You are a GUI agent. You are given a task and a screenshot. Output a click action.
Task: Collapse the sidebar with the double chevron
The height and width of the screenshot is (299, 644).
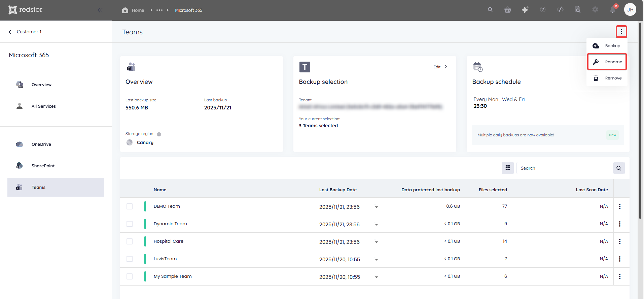(100, 10)
